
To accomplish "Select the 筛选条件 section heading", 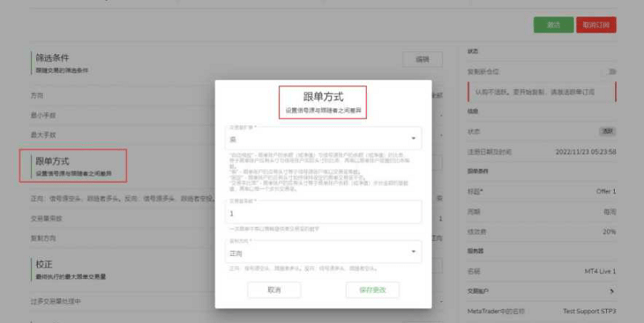I will 52,58.
